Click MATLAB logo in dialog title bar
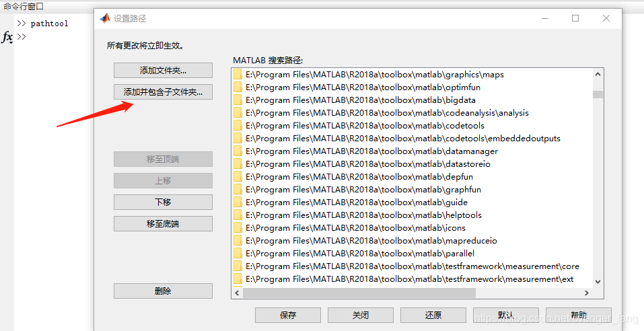 pyautogui.click(x=105, y=18)
